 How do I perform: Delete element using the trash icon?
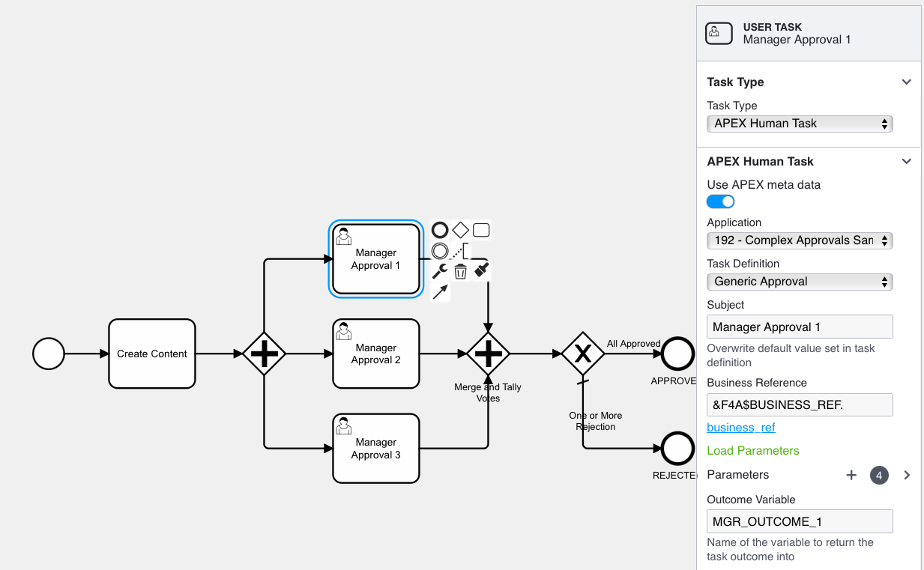point(460,271)
